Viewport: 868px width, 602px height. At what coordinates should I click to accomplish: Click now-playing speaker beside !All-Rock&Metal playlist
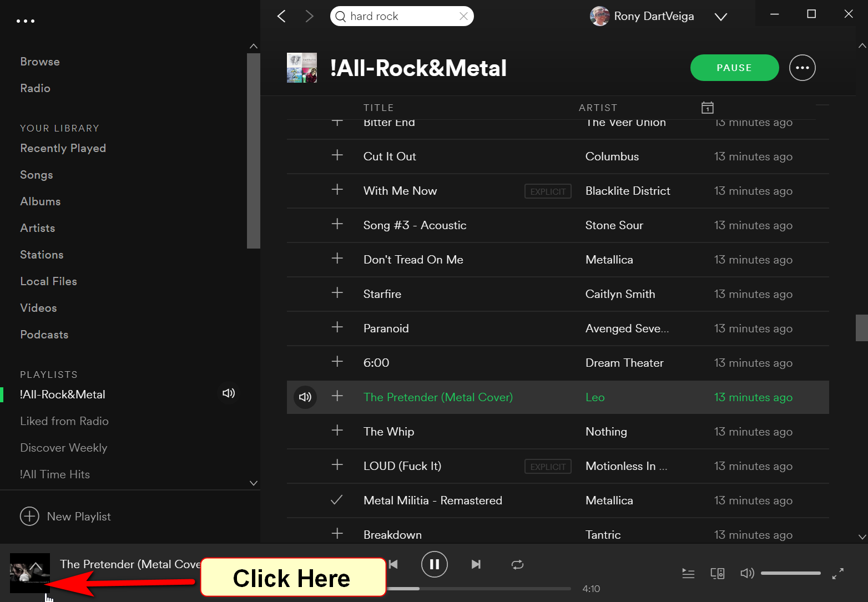point(229,393)
